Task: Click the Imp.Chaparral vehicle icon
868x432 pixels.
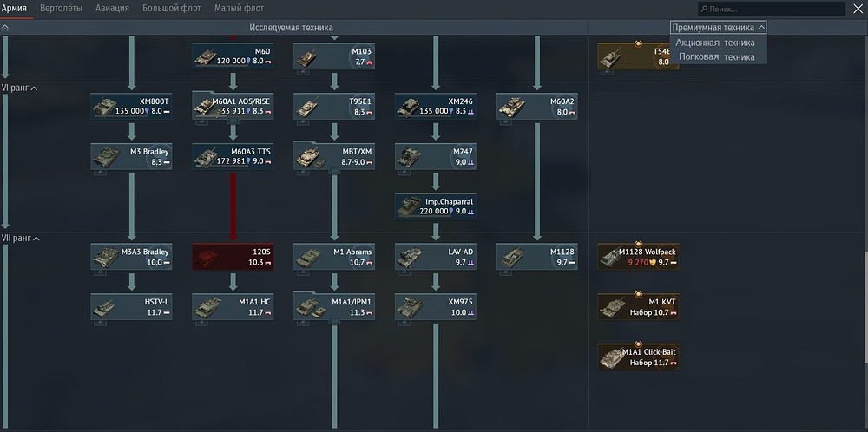Action: 409,206
